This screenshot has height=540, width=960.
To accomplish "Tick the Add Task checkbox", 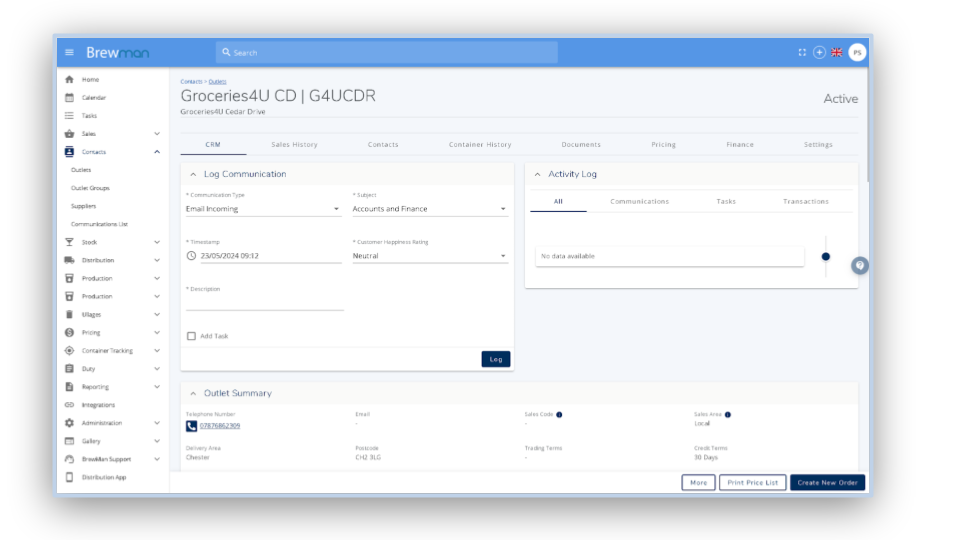I will tap(191, 336).
